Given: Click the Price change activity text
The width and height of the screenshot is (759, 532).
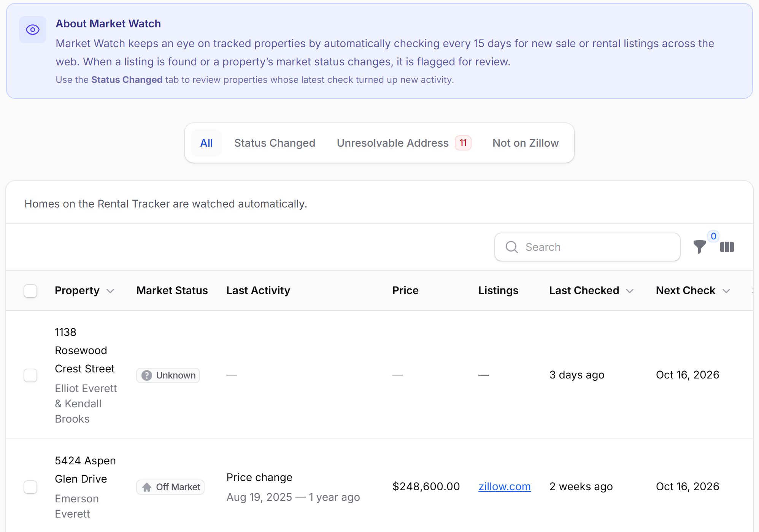Looking at the screenshot, I should [x=259, y=477].
